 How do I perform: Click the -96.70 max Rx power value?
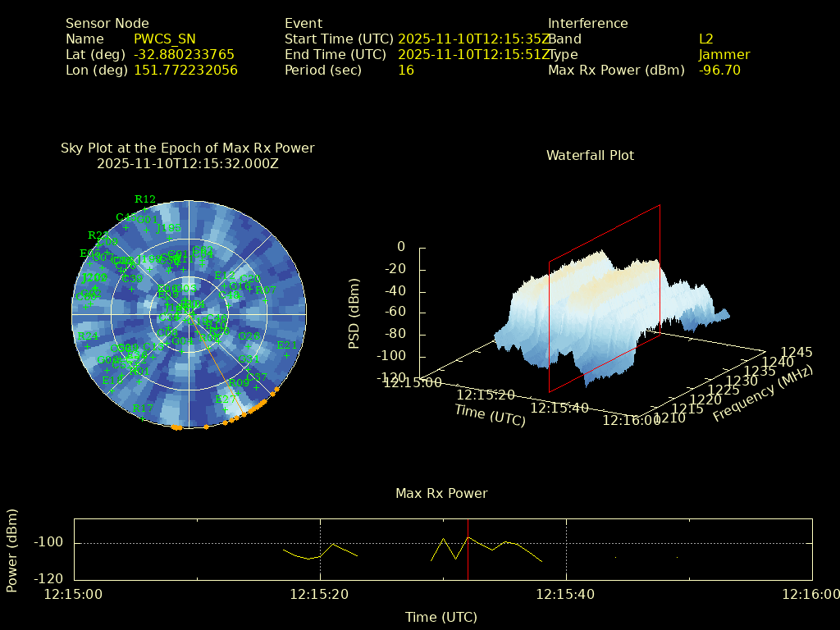719,71
